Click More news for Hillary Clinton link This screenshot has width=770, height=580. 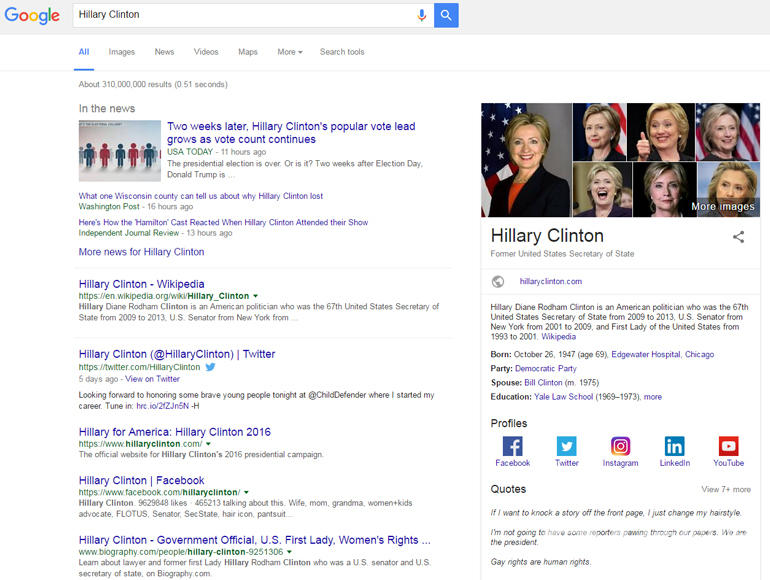[x=141, y=252]
